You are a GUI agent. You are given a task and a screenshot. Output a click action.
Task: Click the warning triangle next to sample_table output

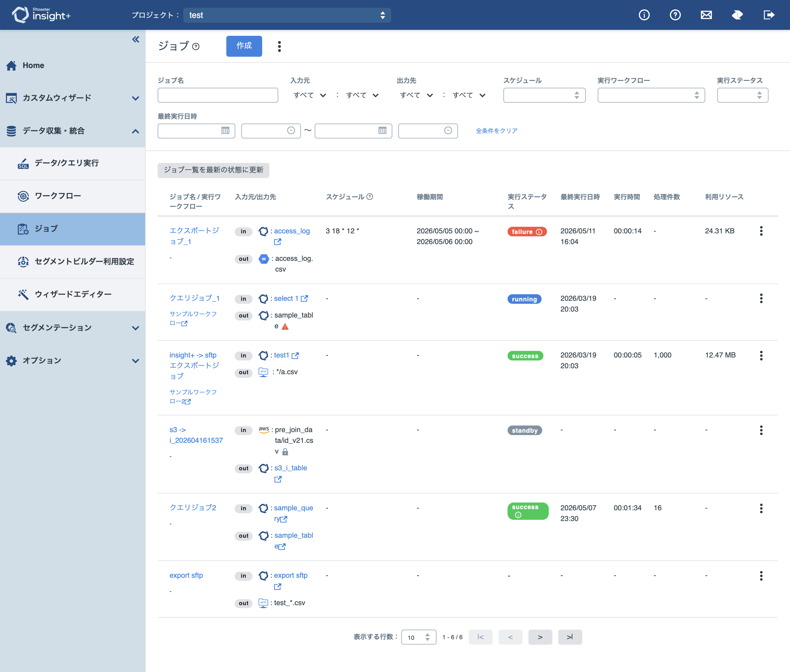click(x=285, y=326)
